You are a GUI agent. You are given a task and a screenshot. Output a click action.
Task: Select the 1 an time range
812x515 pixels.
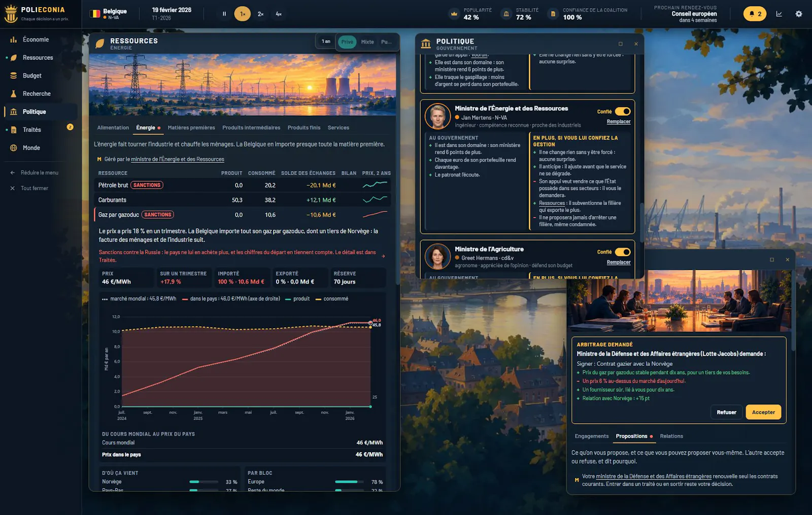pyautogui.click(x=326, y=42)
